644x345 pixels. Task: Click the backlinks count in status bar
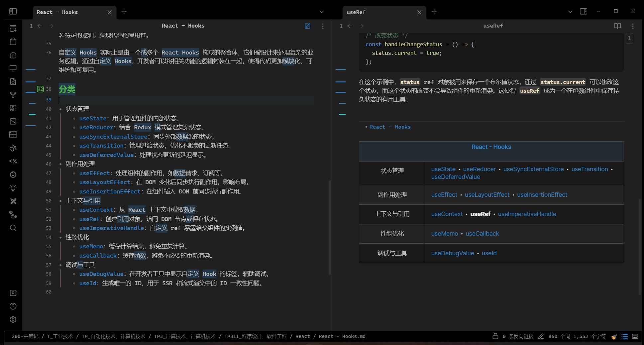(x=518, y=336)
